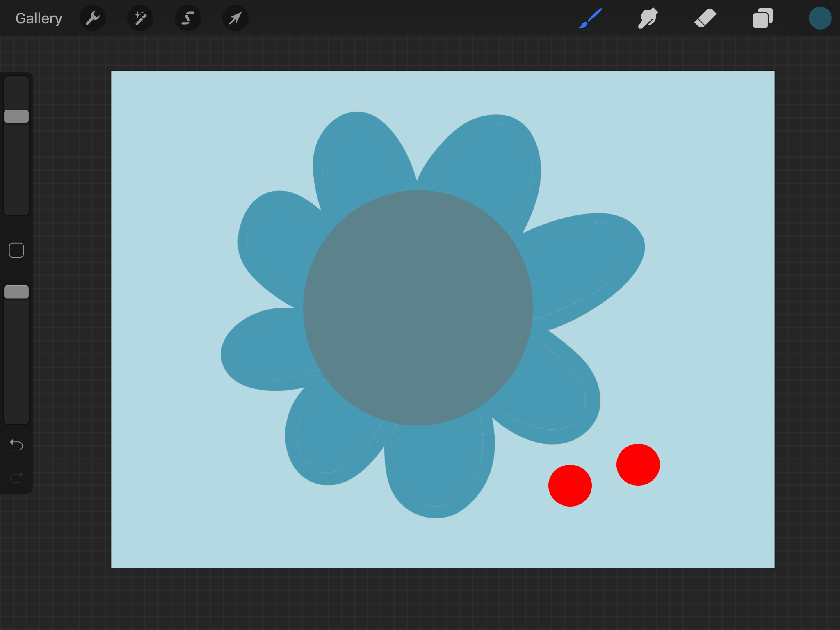Viewport: 840px width, 630px height.
Task: Click the brush opacity slider handle
Action: (x=16, y=292)
